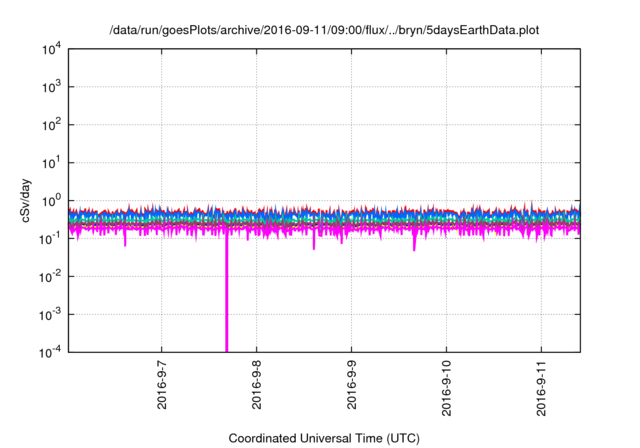Click the 10^0 y-axis tick label
This screenshot has width=640, height=448.
(x=50, y=200)
